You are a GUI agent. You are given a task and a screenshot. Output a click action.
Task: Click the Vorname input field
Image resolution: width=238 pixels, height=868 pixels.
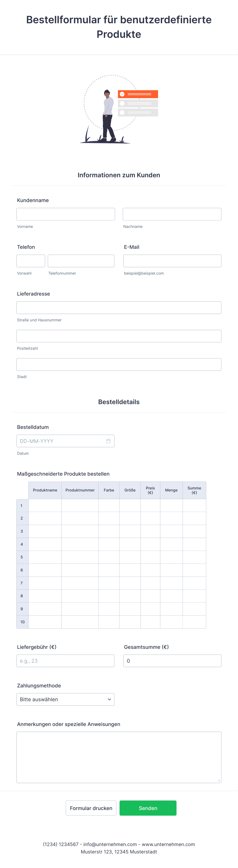pyautogui.click(x=66, y=214)
